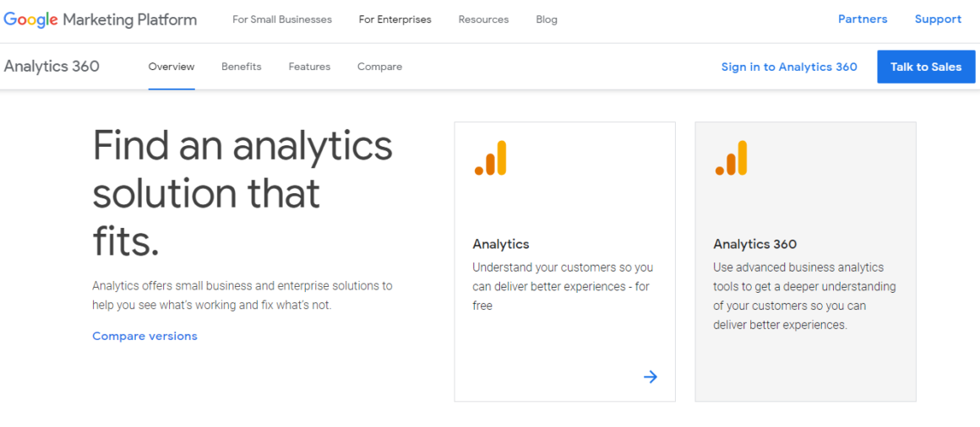Open the Resources menu
The image size is (980, 427).
coord(483,19)
